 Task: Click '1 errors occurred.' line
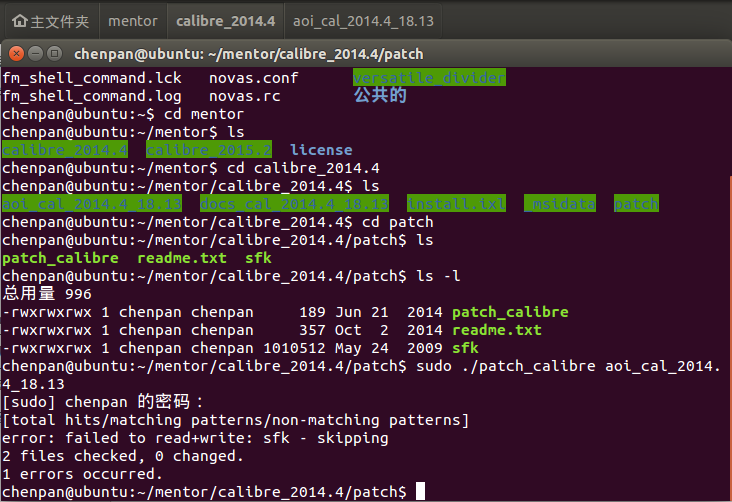pyautogui.click(x=83, y=474)
